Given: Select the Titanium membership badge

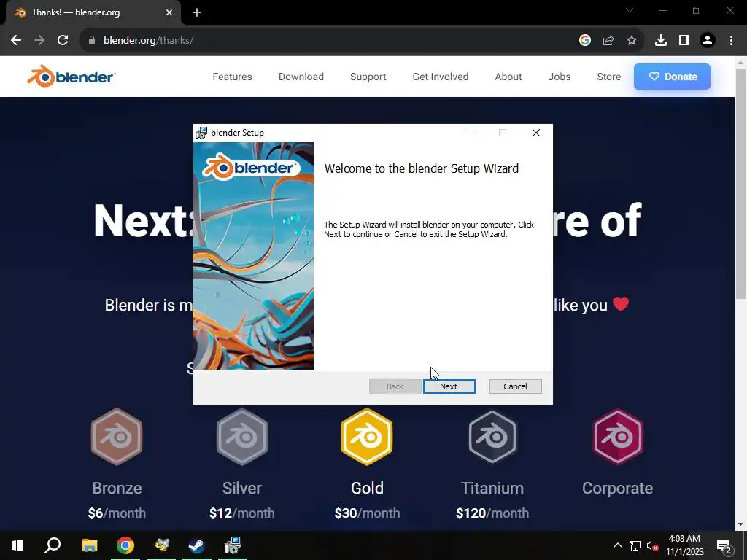Looking at the screenshot, I should (492, 436).
